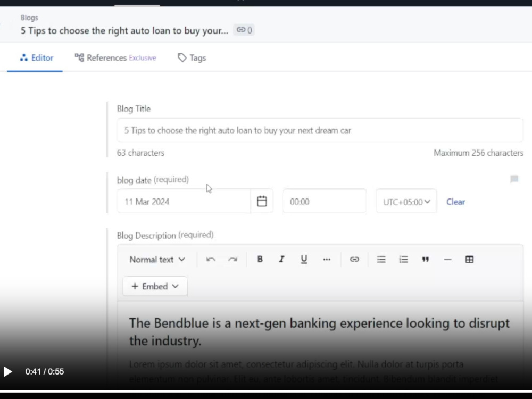Click the Bendblue heading in description editor
The image size is (532, 399).
click(319, 332)
